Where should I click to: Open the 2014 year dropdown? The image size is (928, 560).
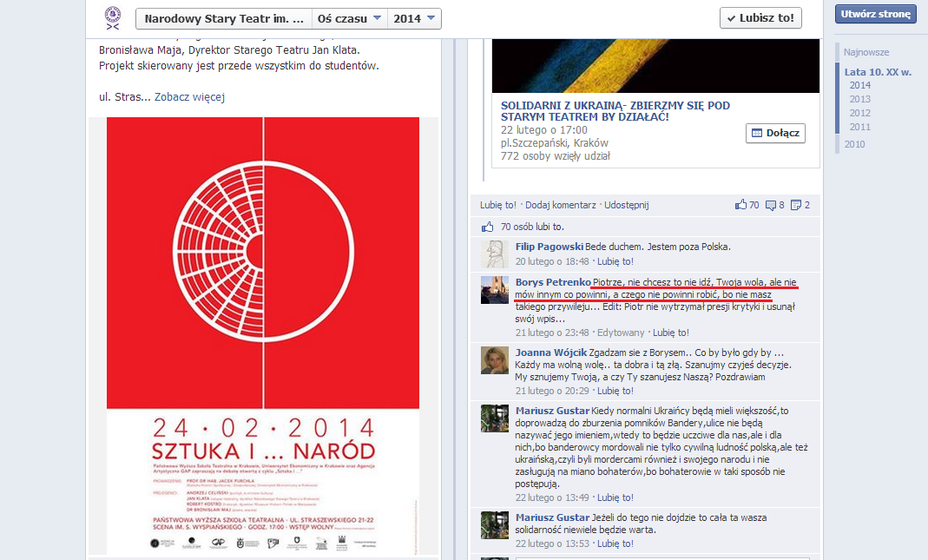[x=414, y=18]
